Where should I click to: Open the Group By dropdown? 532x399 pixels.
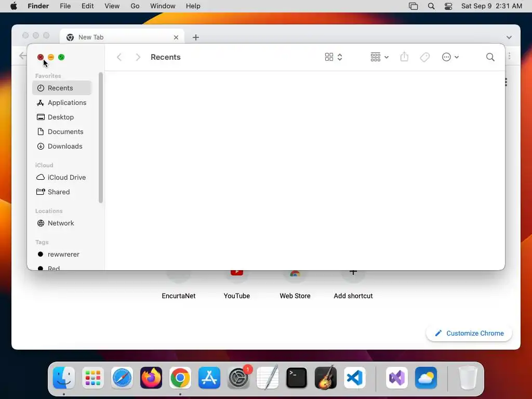coord(380,57)
